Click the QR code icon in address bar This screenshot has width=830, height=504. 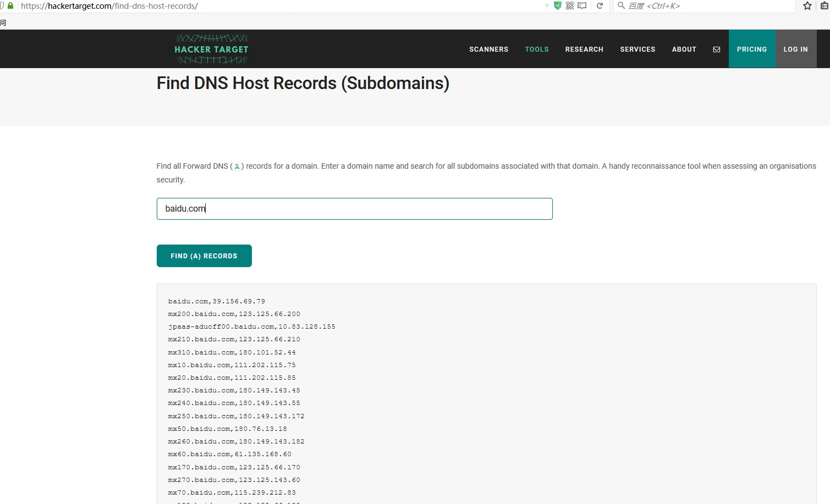570,5
